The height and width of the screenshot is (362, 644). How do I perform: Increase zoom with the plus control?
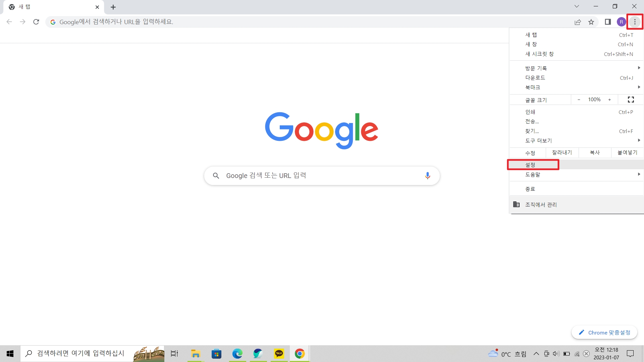(x=610, y=100)
